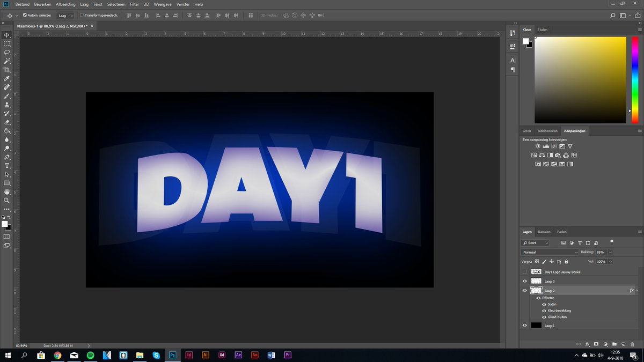Select the Zoom tool in toolbox
Screen dimensions: 644x362
point(7,200)
